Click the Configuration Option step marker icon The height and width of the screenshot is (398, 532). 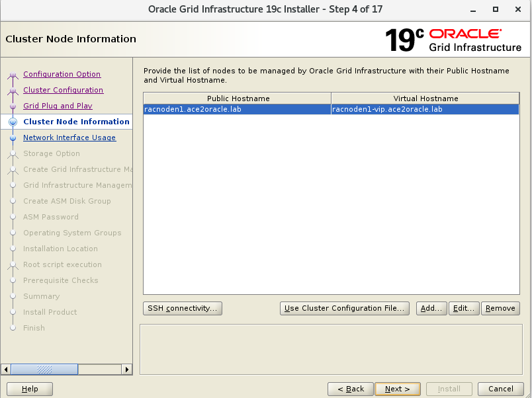[x=13, y=74]
